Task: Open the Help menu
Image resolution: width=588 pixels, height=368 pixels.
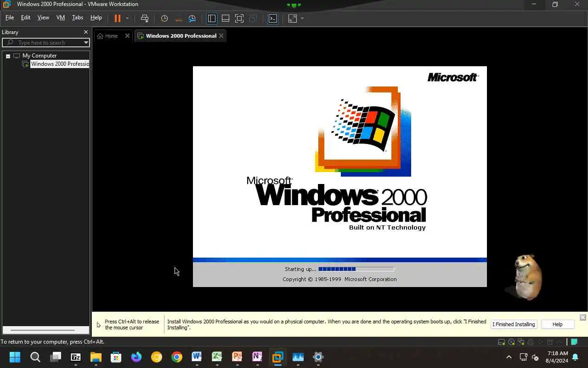Action: (96, 17)
